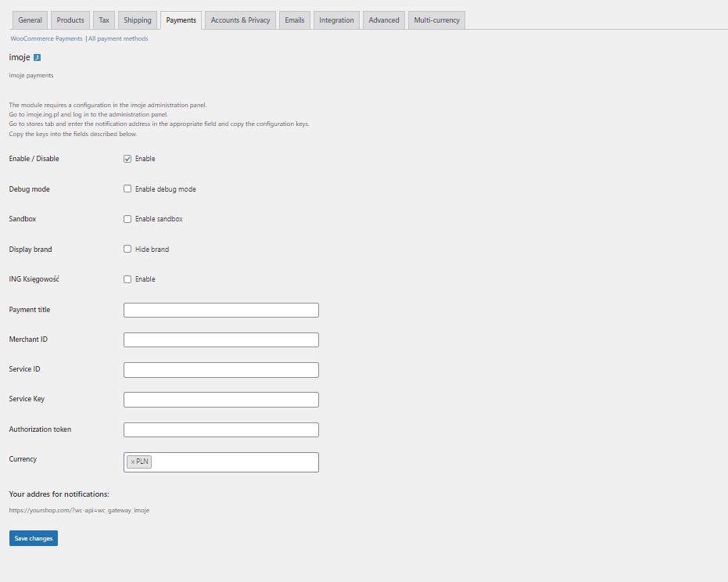Click the Save changes button
This screenshot has width=728, height=582.
[x=34, y=538]
